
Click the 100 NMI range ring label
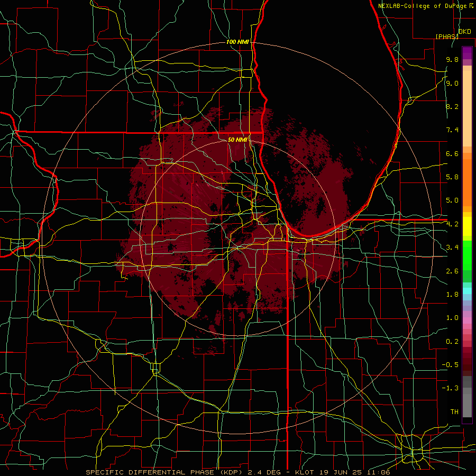coord(237,42)
